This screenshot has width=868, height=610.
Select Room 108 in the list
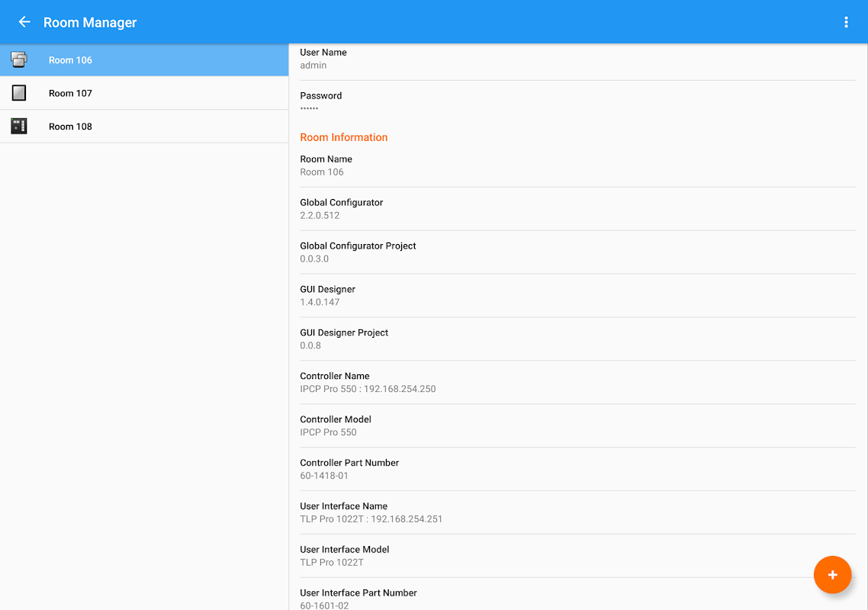click(144, 127)
